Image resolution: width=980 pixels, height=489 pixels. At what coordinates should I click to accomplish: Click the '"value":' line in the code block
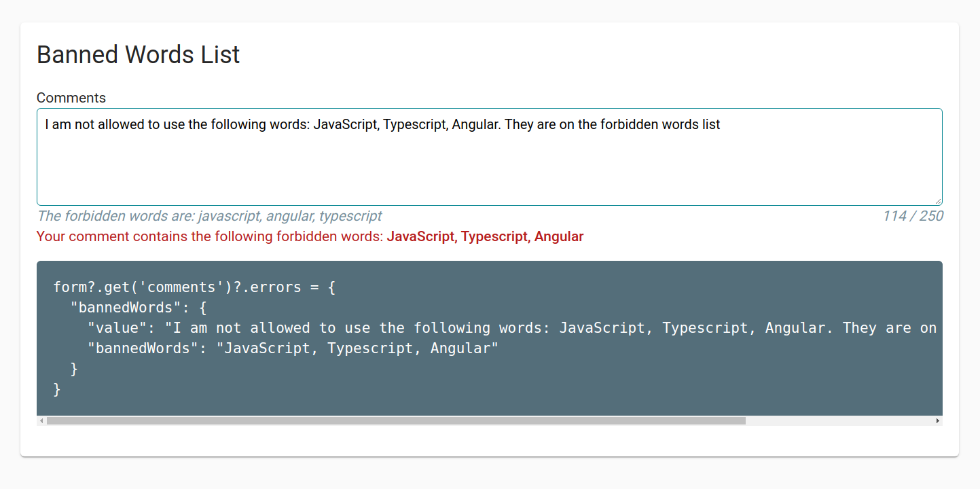point(512,328)
